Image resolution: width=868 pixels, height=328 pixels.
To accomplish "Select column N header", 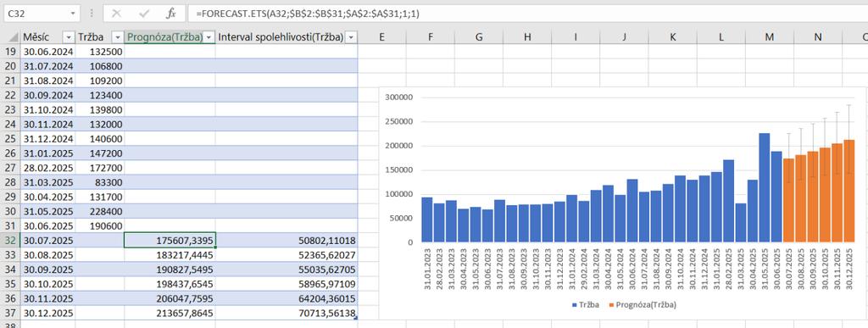I will click(818, 37).
